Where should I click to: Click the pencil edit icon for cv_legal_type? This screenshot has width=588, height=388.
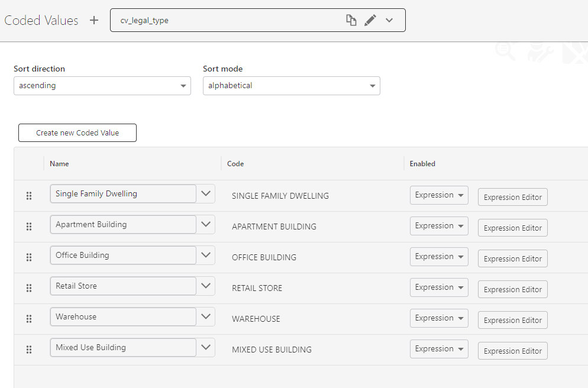(370, 20)
